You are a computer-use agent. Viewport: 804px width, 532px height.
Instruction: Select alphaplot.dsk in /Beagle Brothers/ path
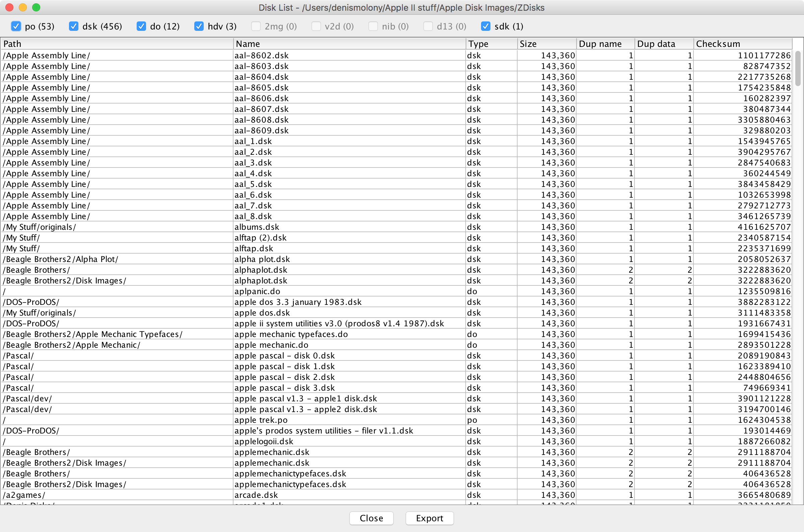397,270
